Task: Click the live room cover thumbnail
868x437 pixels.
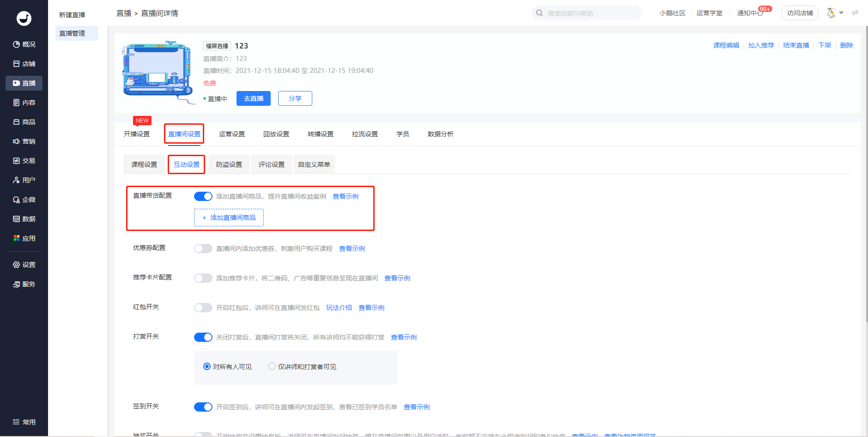Action: (x=157, y=69)
